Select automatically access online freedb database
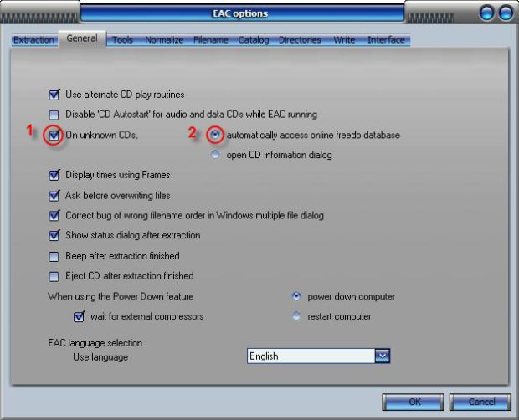 215,135
